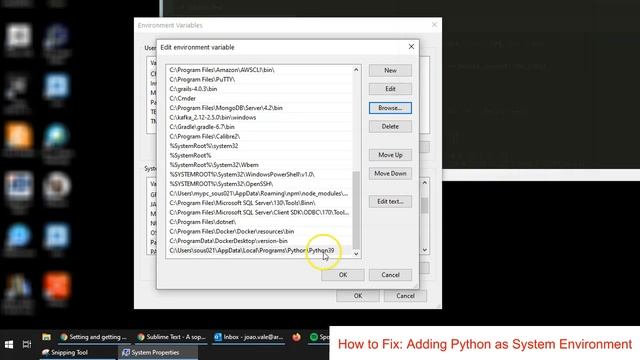This screenshot has width=640, height=360.
Task: Click the New button in Edit environment variable
Action: pyautogui.click(x=390, y=70)
